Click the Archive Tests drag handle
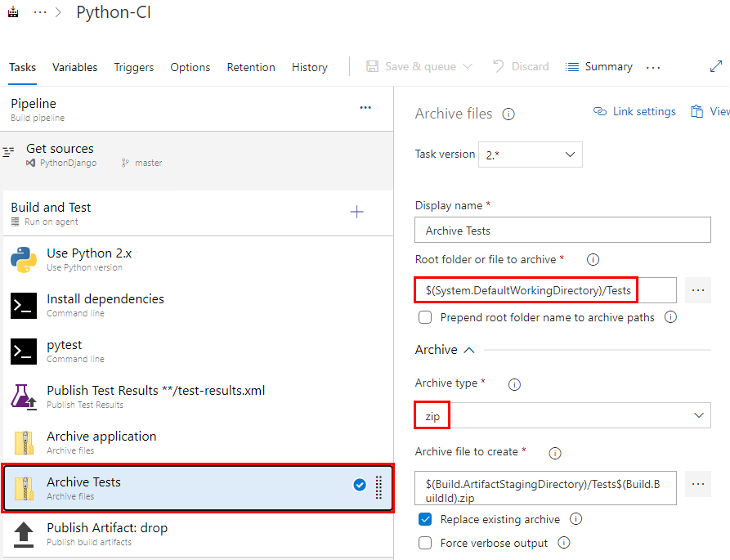730x560 pixels. point(378,487)
